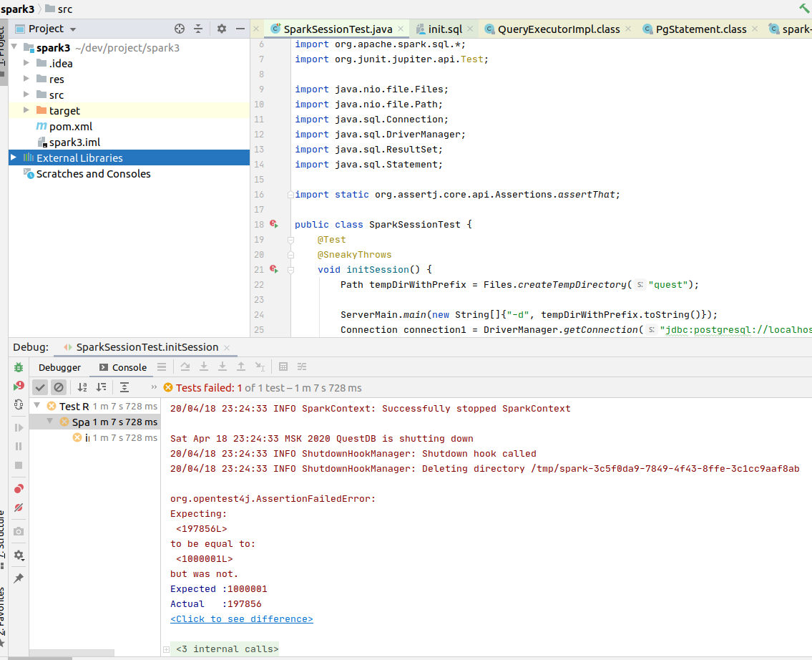This screenshot has height=660, width=812.
Task: Expand the src folder in the Project tree
Action: [x=27, y=94]
